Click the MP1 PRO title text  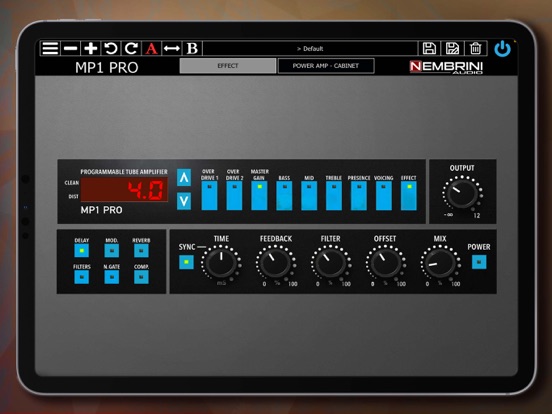(107, 68)
